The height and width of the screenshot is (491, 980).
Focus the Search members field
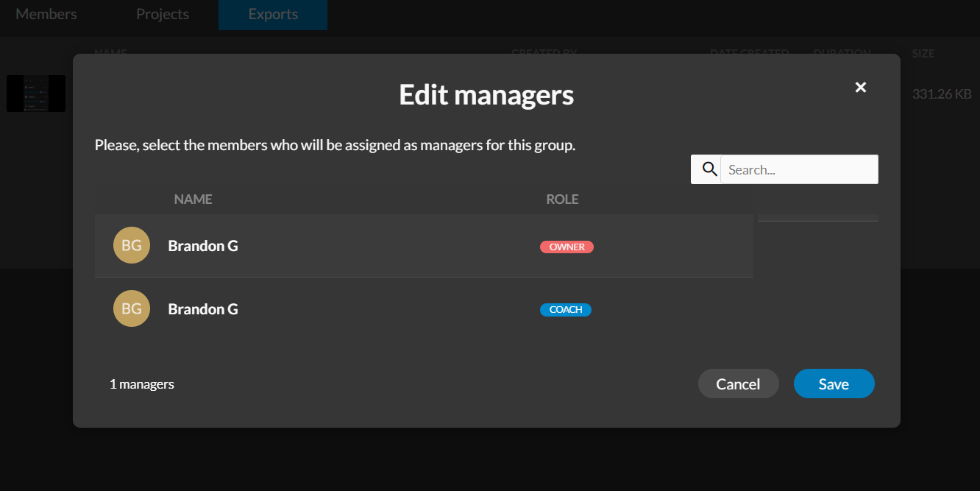pos(799,169)
